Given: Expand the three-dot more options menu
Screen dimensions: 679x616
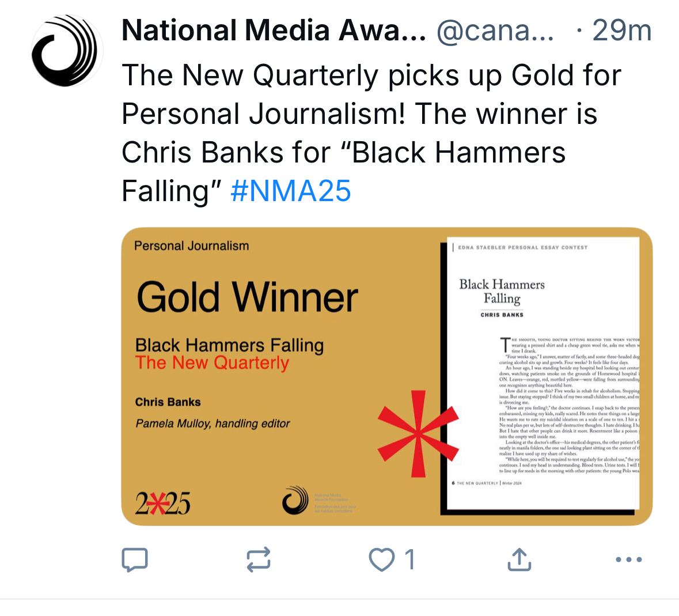Looking at the screenshot, I should point(628,560).
